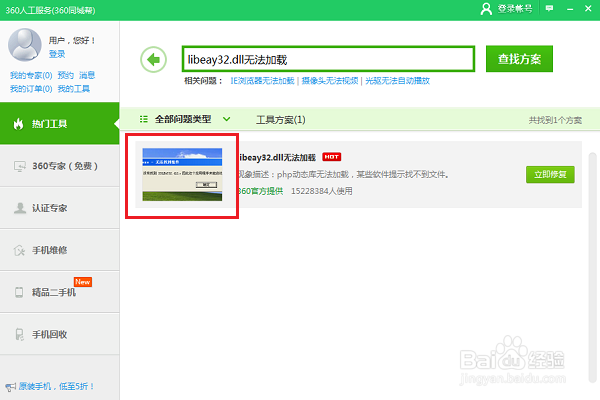Click the 15228384人使用 usage count
Image resolution: width=600 pixels, height=400 pixels.
click(322, 191)
